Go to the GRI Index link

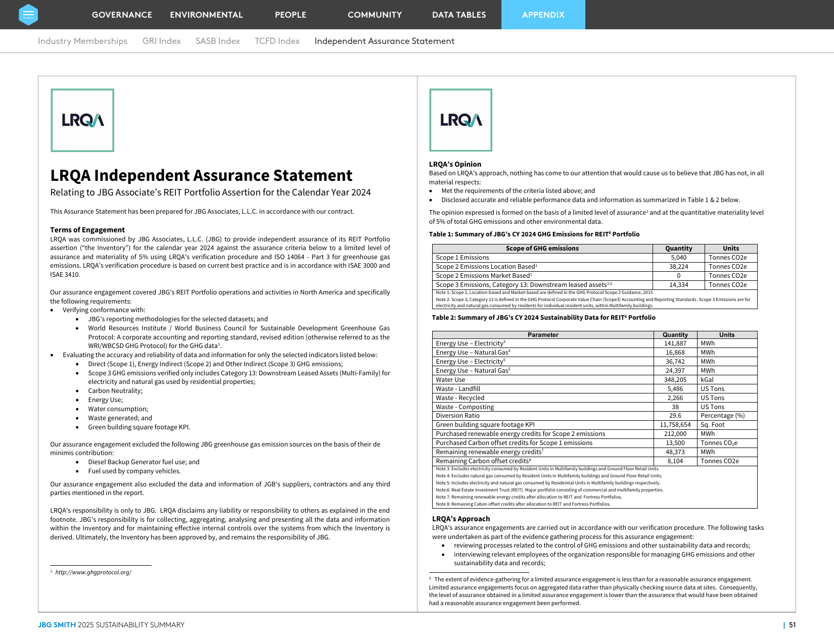(x=161, y=41)
